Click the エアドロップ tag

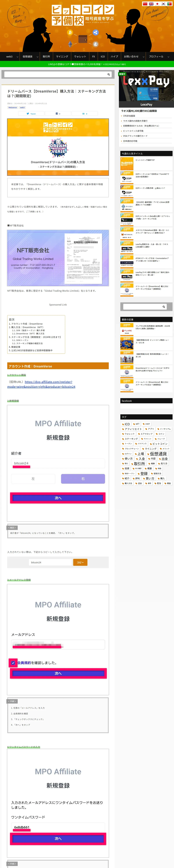pyautogui.click(x=145, y=434)
